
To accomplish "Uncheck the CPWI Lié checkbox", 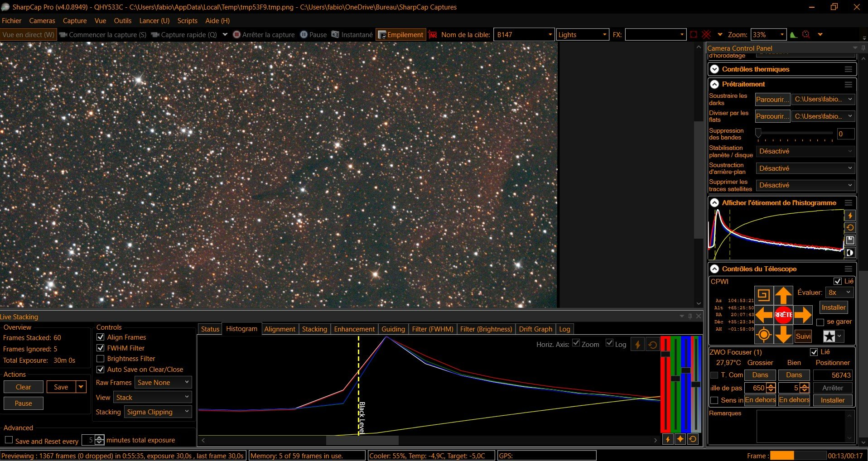I will [838, 281].
